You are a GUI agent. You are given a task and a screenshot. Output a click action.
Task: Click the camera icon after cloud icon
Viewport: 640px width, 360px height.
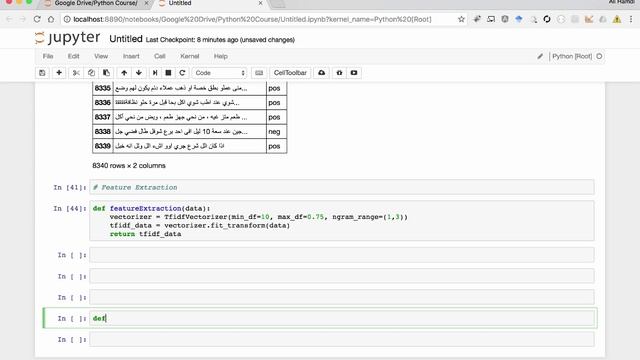pos(339,73)
